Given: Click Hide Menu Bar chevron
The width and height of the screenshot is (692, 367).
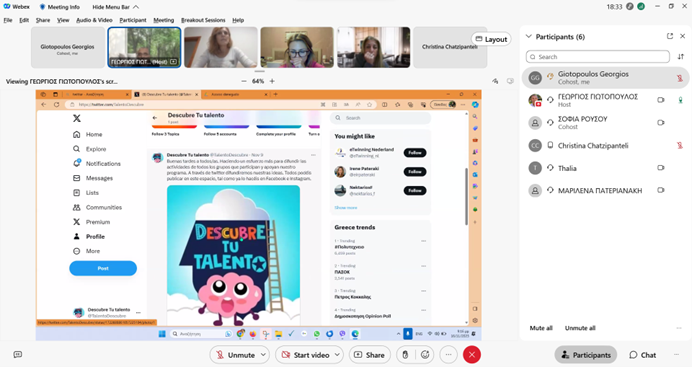Looking at the screenshot, I should click(136, 7).
